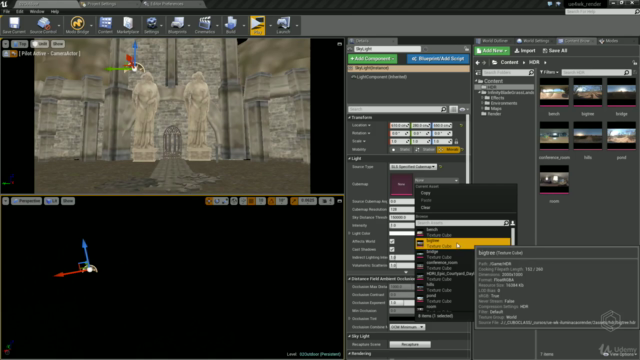This screenshot has height=360, width=640.
Task: Go back with Content Browser history arrow
Action: click(x=478, y=62)
